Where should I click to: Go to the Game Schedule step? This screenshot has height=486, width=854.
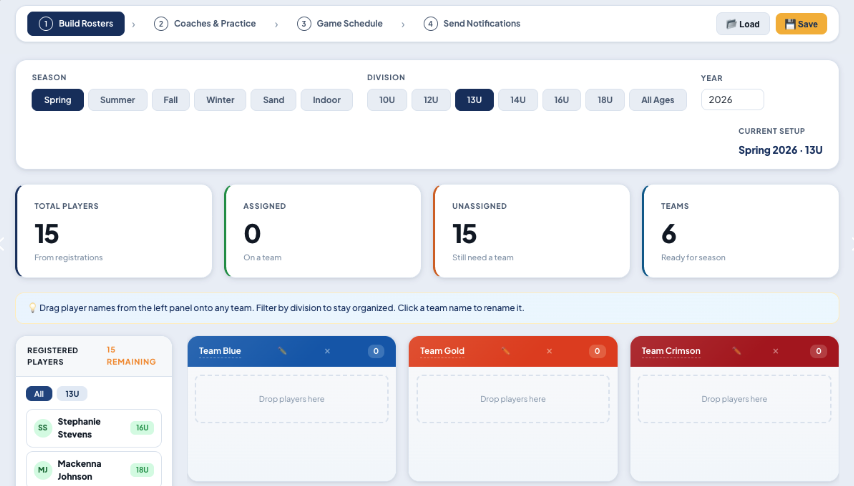click(x=340, y=23)
